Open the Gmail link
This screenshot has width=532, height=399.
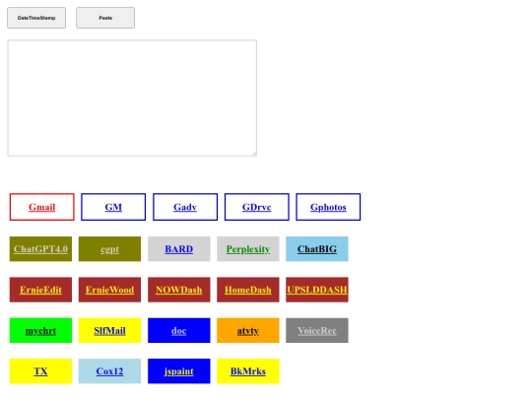click(41, 207)
